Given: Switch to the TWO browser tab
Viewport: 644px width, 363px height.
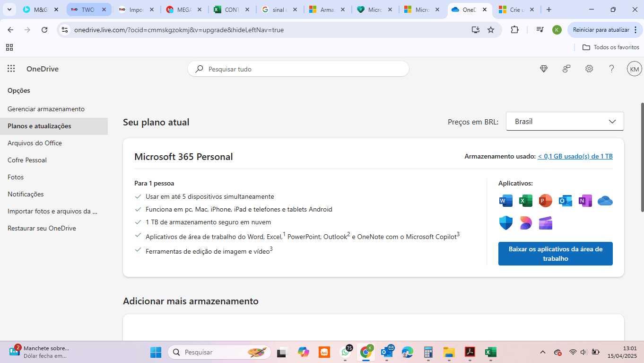Looking at the screenshot, I should [89, 9].
